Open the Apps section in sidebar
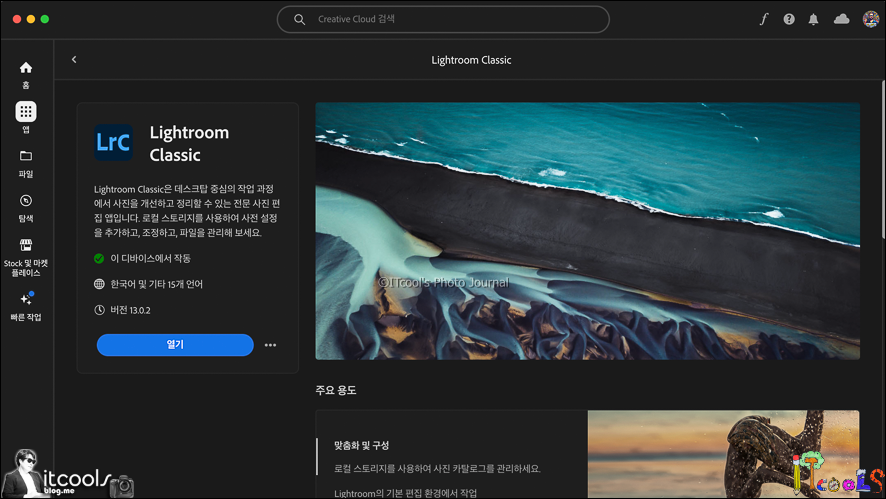The image size is (886, 499). point(26,112)
